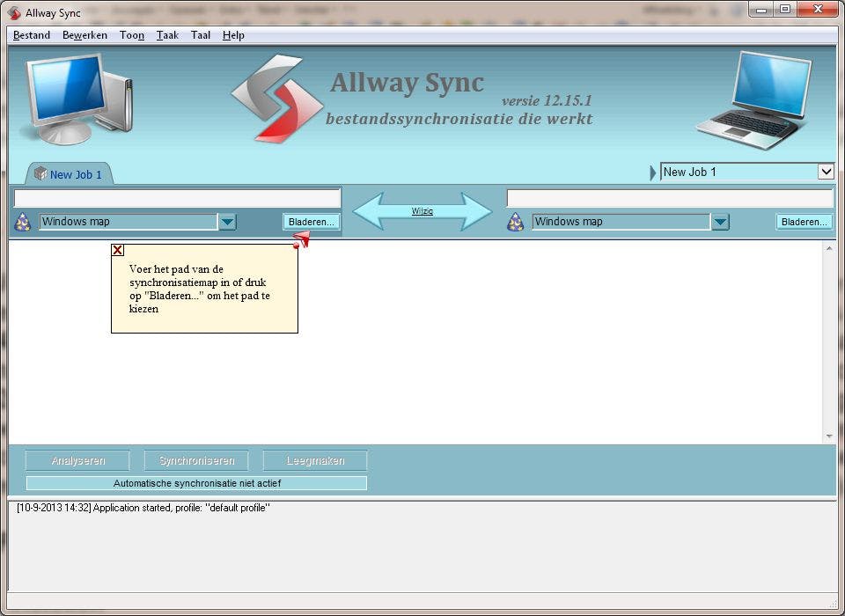
Task: Click the Synchroniseren button
Action: point(197,459)
